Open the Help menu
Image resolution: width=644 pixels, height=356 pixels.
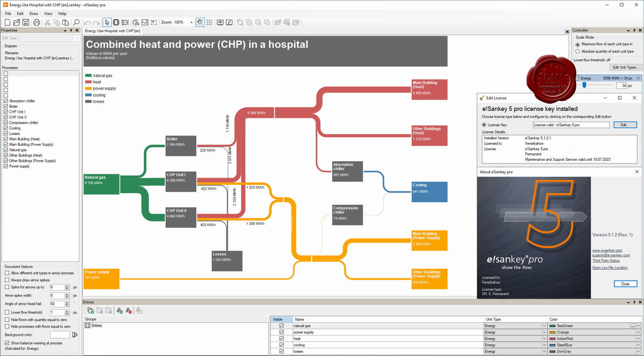(x=62, y=13)
